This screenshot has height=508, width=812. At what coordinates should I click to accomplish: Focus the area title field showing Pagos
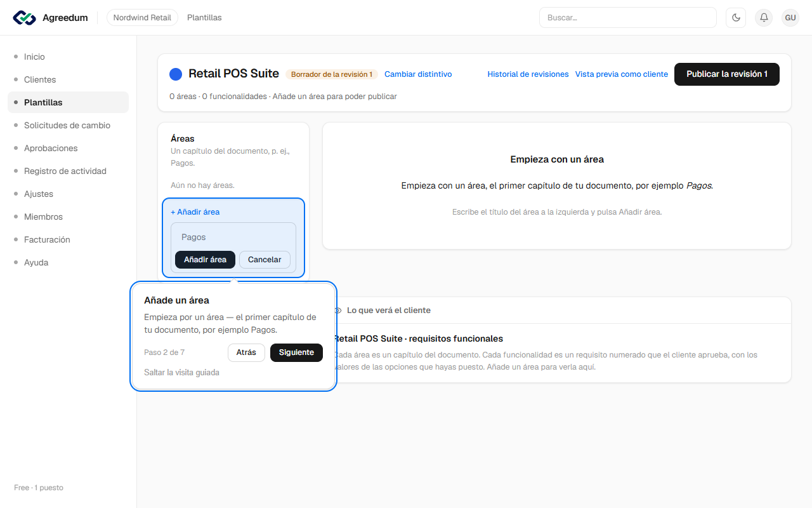pyautogui.click(x=233, y=237)
